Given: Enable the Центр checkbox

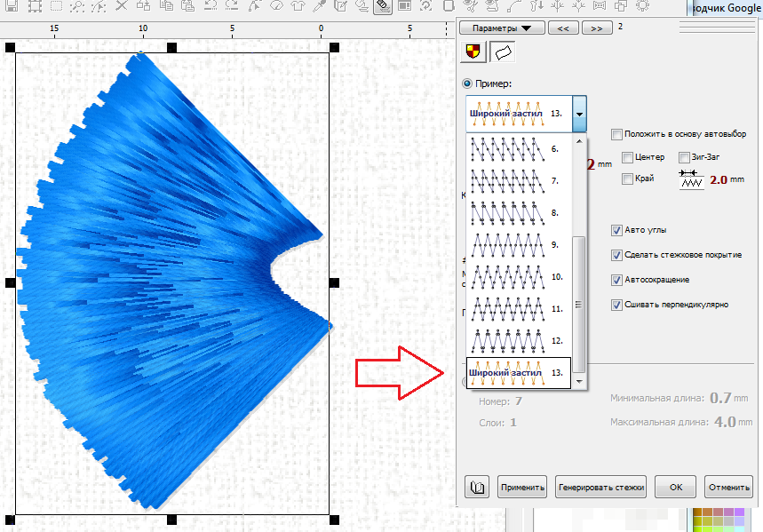Looking at the screenshot, I should (628, 157).
